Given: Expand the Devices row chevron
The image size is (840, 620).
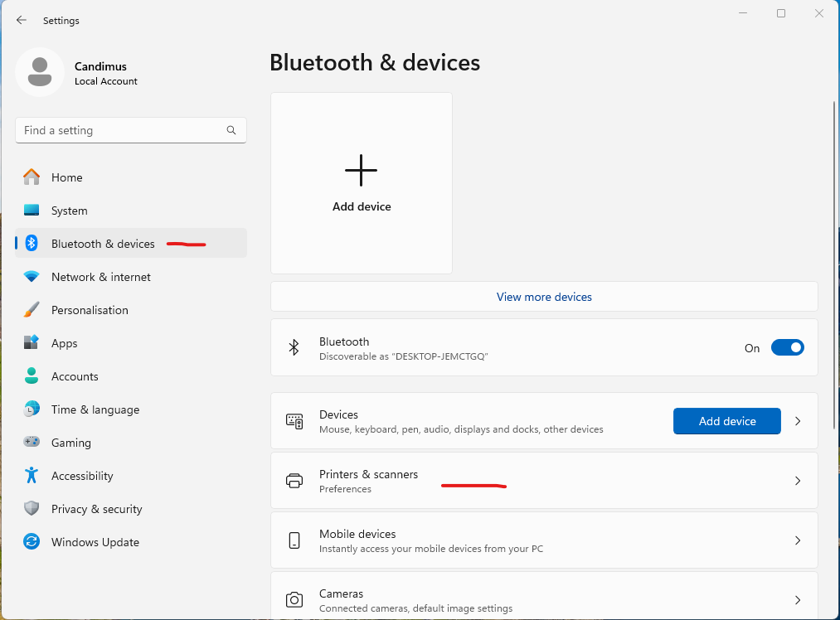Looking at the screenshot, I should [798, 421].
